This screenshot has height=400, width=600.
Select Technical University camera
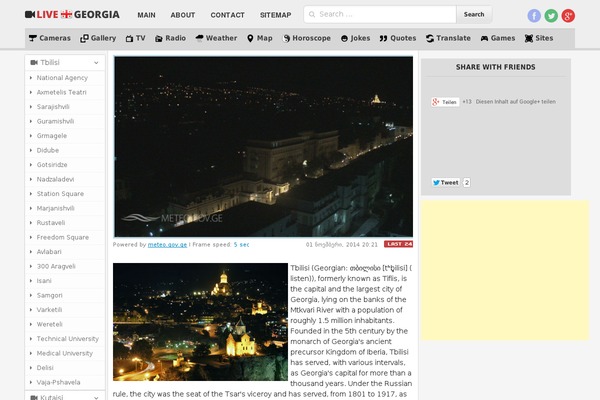[x=68, y=339]
